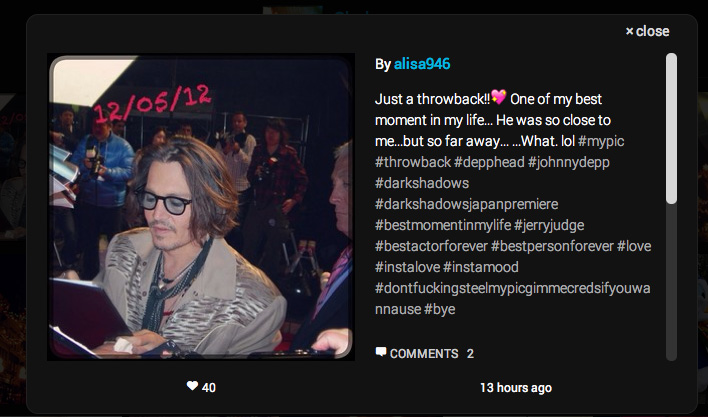This screenshot has height=417, width=708.
Task: Open the #throwback hashtag
Action: 413,162
